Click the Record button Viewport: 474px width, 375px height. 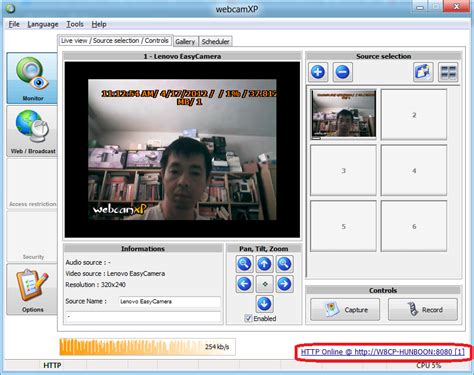coord(423,310)
